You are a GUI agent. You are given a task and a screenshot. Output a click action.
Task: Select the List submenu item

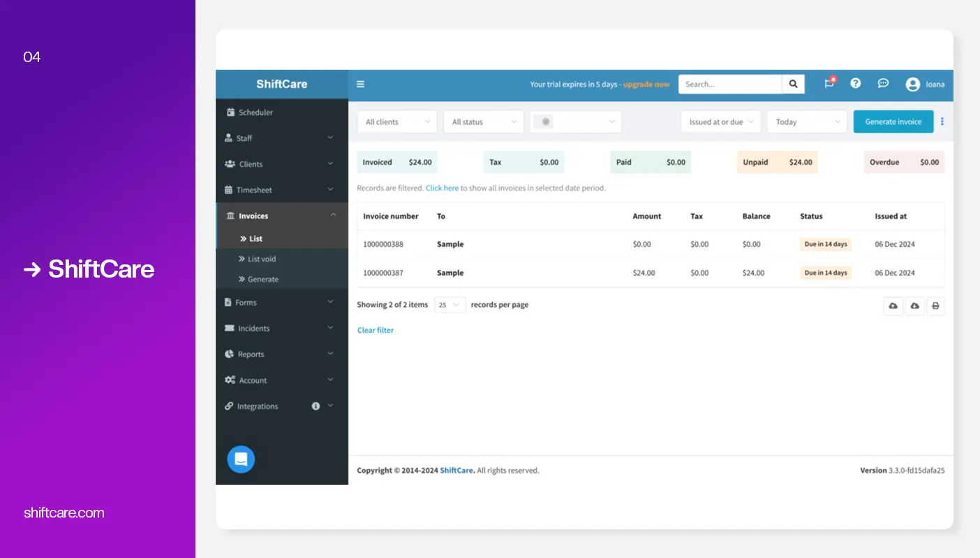pyautogui.click(x=282, y=239)
